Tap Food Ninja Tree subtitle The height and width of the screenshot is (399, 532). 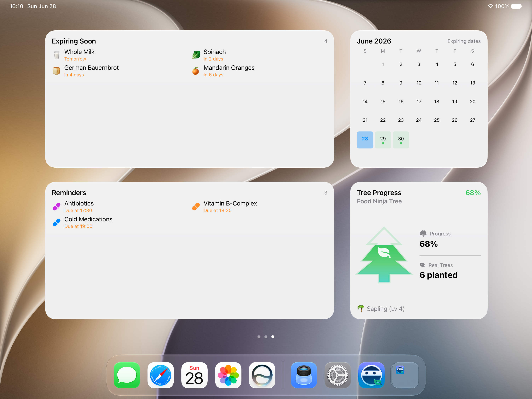click(379, 201)
